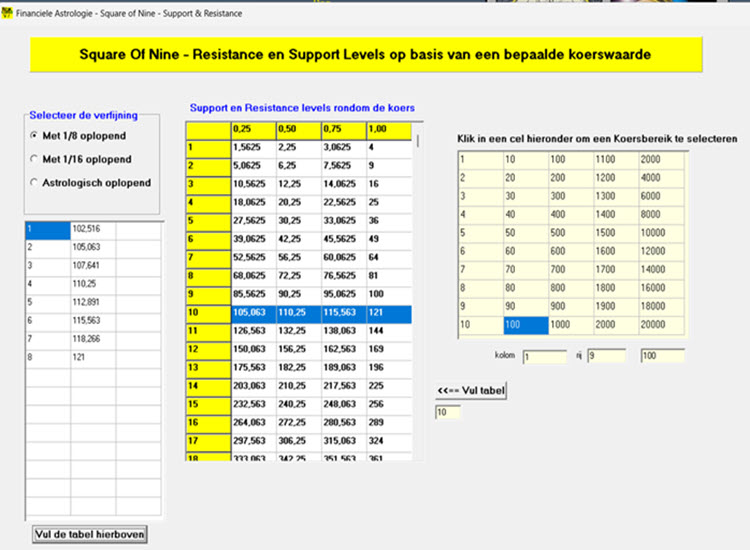Select the 110,25 cell in highlighted row
The image size is (750, 550).
pos(296,314)
